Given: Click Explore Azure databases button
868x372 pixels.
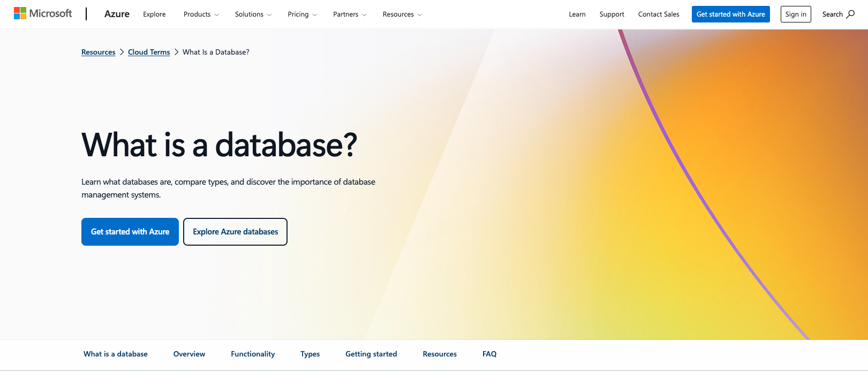Looking at the screenshot, I should pos(236,232).
